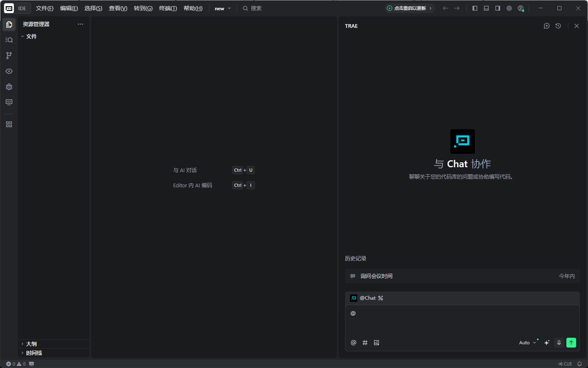
Task: Open the 选择(S) menu
Action: [93, 8]
